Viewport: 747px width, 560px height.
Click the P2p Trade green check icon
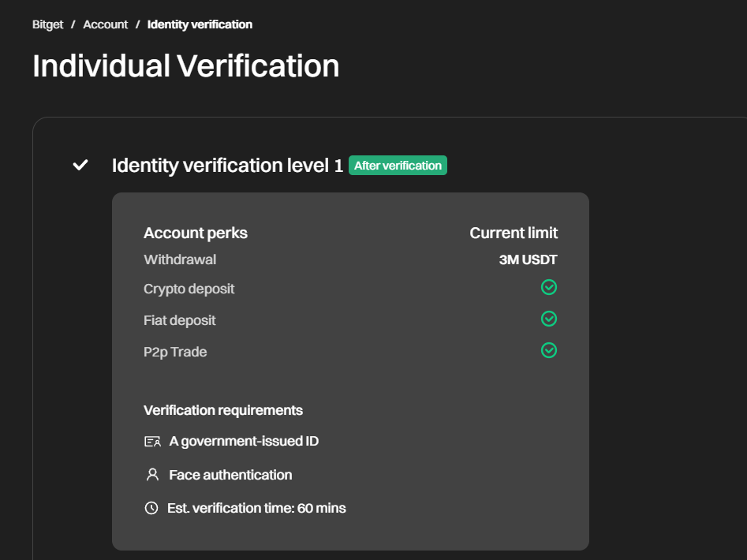(x=549, y=350)
